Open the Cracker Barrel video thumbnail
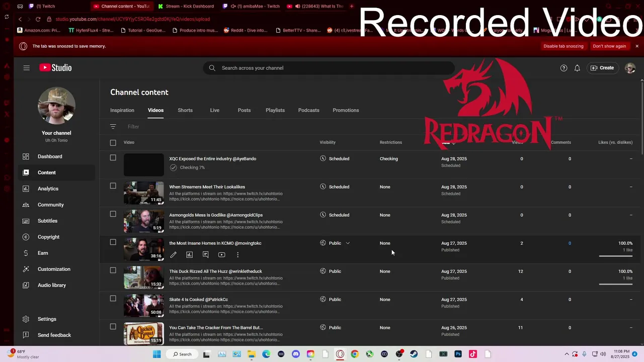Screen dimensions: 644x362 click(x=144, y=333)
